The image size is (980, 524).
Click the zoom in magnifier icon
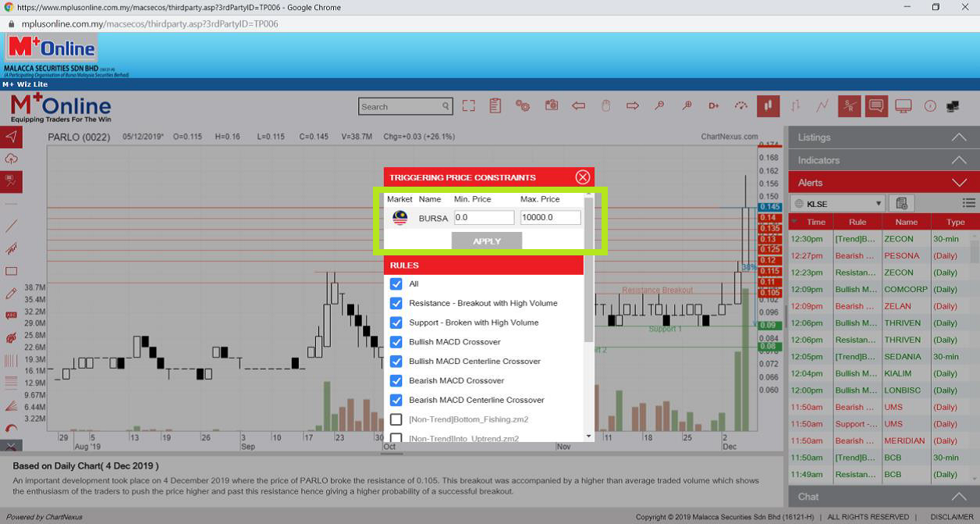point(687,105)
